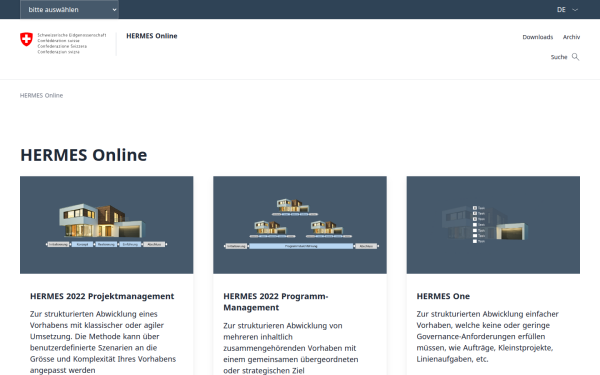Click the HERMES Online breadcrumb
Screen dimensions: 600x375
pos(41,95)
